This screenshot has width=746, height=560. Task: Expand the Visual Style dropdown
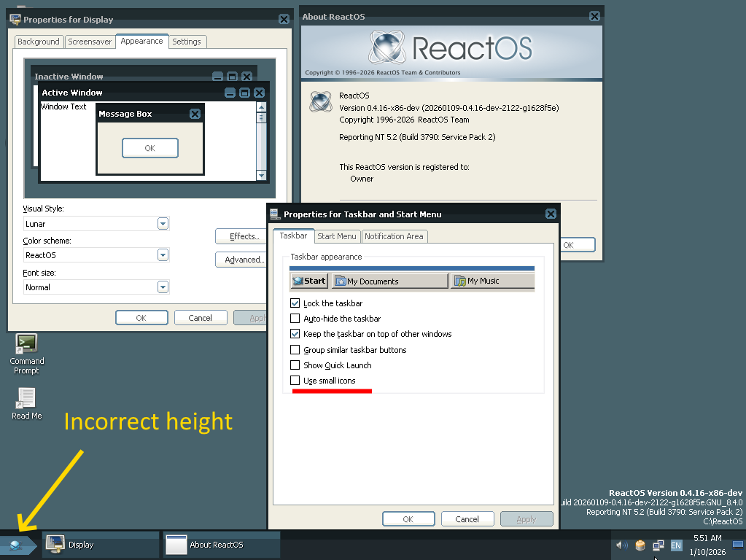coord(163,224)
